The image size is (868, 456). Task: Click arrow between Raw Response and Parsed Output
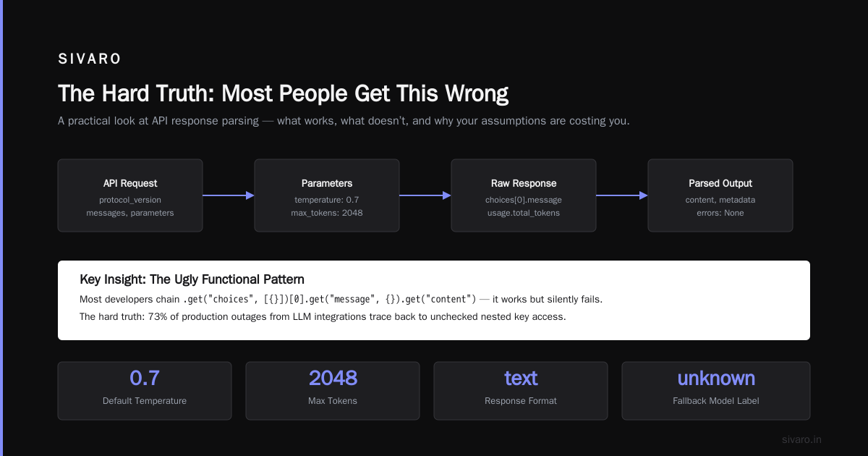622,195
